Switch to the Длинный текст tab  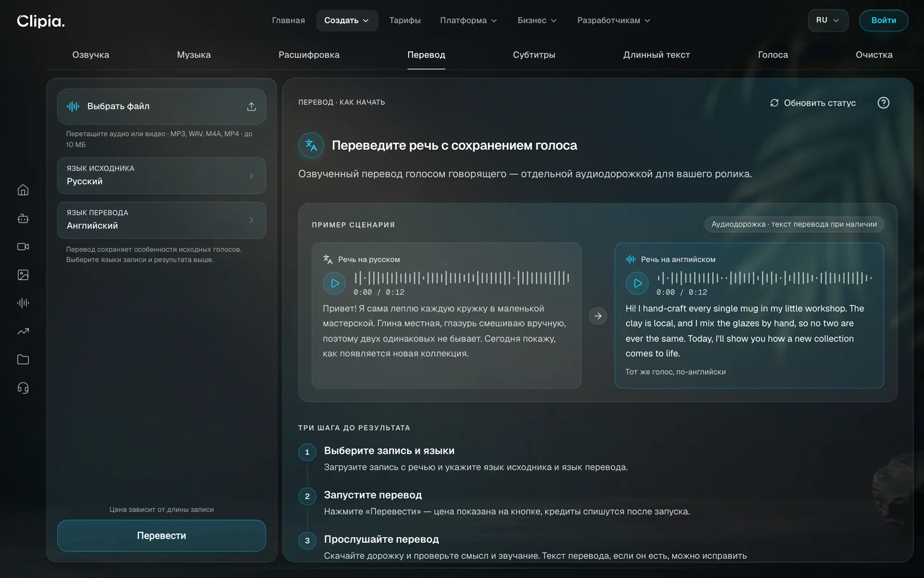(657, 55)
